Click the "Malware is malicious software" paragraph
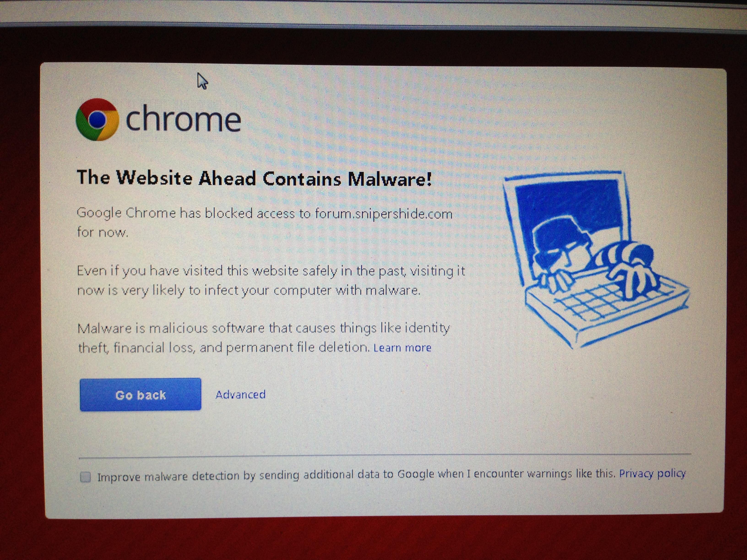The height and width of the screenshot is (560, 747). [x=263, y=338]
